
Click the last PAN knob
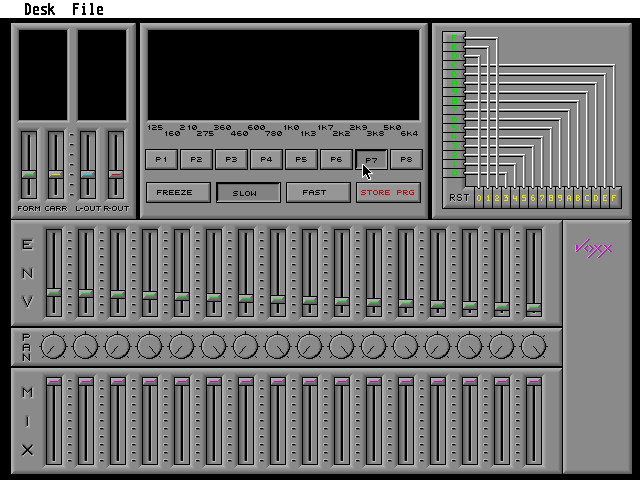coord(533,347)
